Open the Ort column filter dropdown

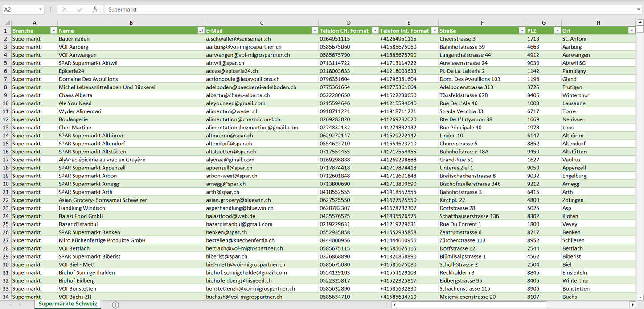631,31
